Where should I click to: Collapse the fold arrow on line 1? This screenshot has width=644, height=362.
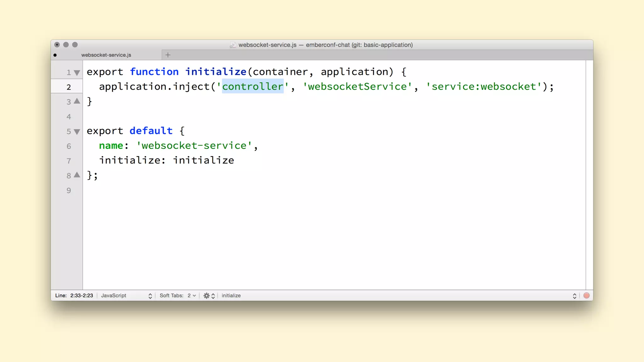point(77,73)
